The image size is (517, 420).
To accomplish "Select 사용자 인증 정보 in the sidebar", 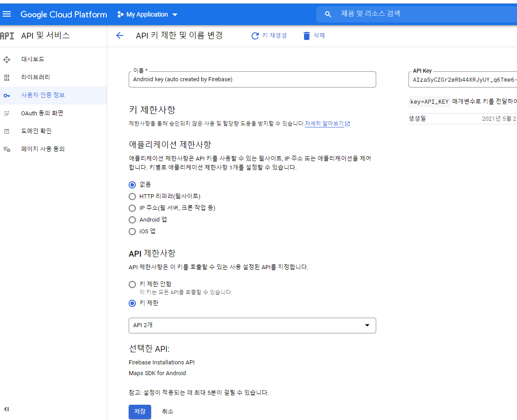I will tap(43, 95).
